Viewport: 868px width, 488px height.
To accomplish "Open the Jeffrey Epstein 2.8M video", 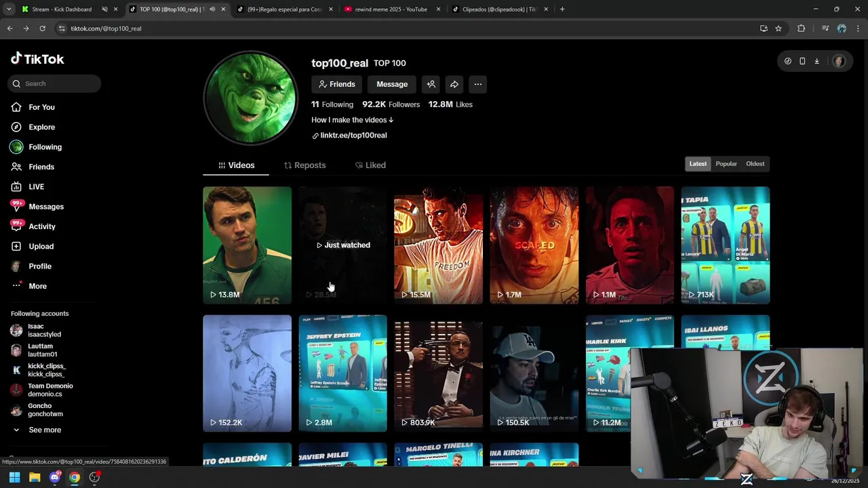I will 342,373.
